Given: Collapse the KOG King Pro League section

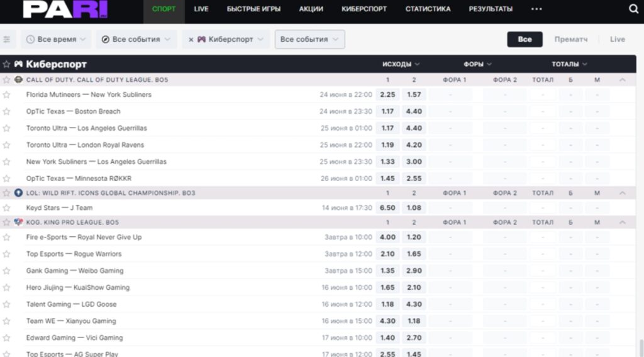Looking at the screenshot, I should (622, 222).
